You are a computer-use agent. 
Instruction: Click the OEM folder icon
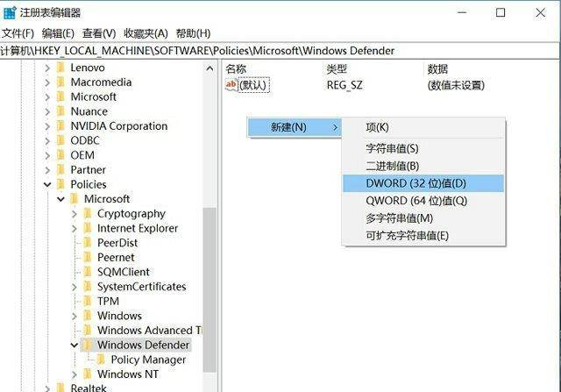point(61,155)
